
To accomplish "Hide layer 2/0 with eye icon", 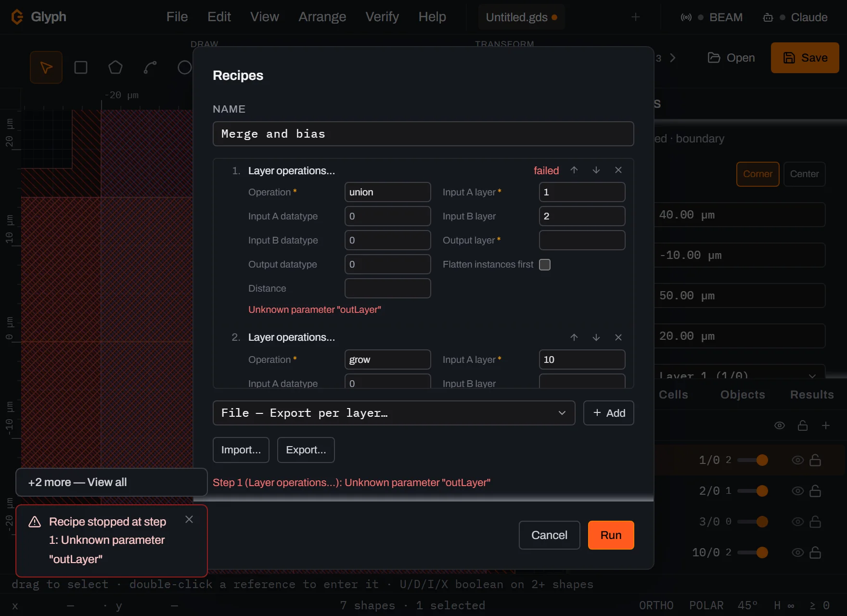I will [797, 491].
